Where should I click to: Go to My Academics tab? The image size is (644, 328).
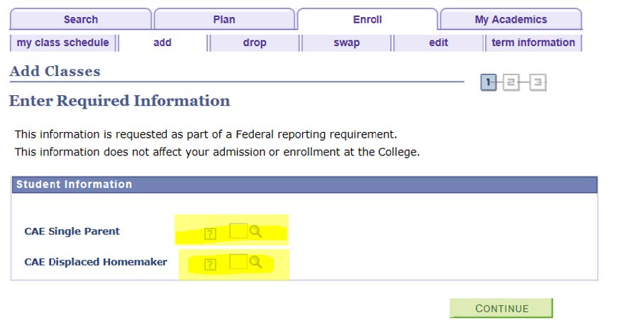point(511,19)
